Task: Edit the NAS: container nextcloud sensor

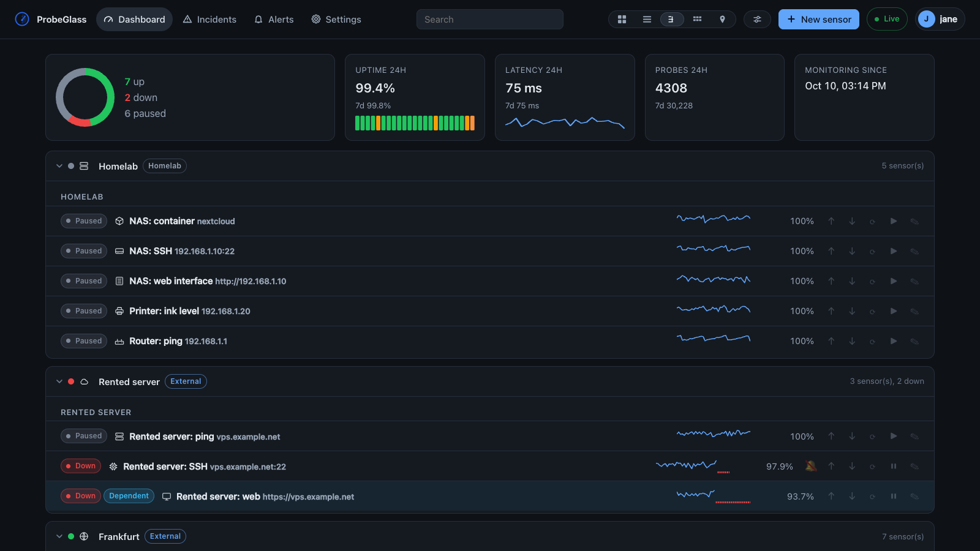Action: (x=914, y=221)
